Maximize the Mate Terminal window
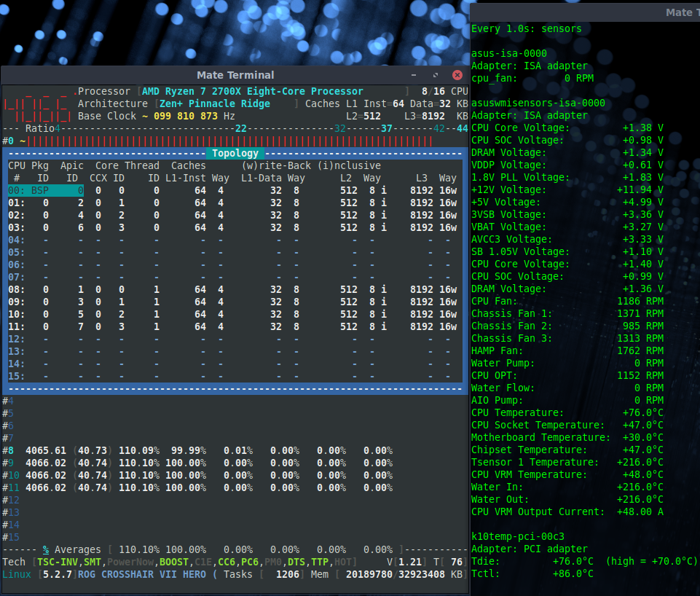This screenshot has height=596, width=700. [x=436, y=75]
